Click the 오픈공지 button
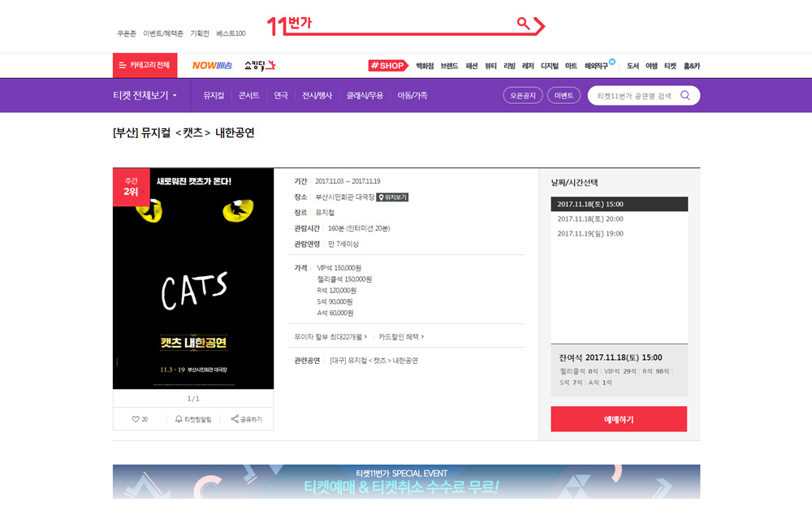812x528 pixels. click(523, 95)
